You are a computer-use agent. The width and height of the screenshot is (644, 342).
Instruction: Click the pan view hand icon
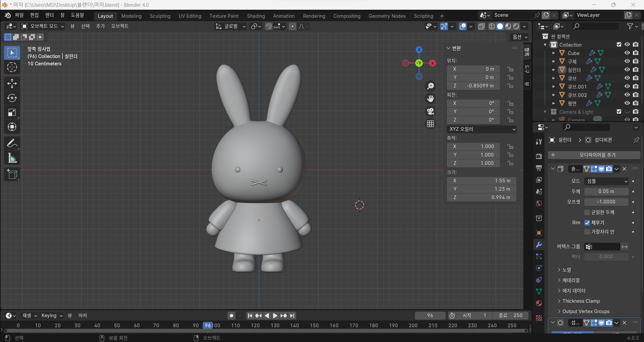point(430,99)
